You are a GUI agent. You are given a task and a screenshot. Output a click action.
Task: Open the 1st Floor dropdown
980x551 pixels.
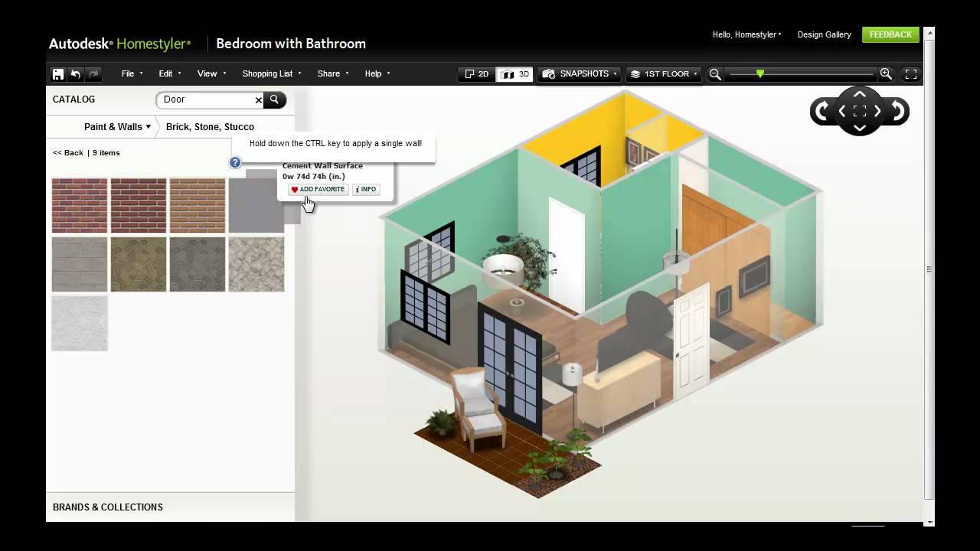click(663, 74)
